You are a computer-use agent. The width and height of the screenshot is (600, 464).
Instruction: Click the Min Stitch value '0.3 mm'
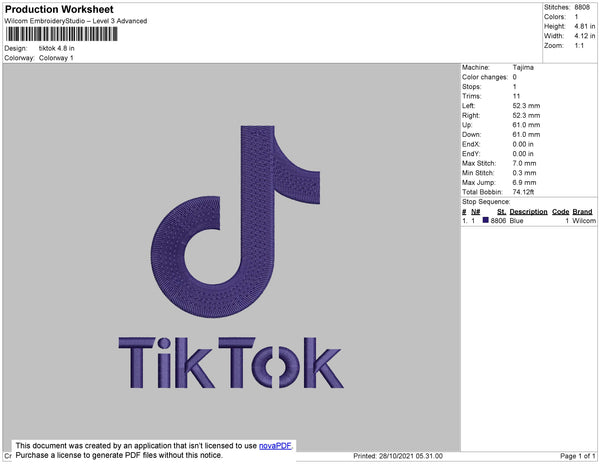[x=524, y=173]
